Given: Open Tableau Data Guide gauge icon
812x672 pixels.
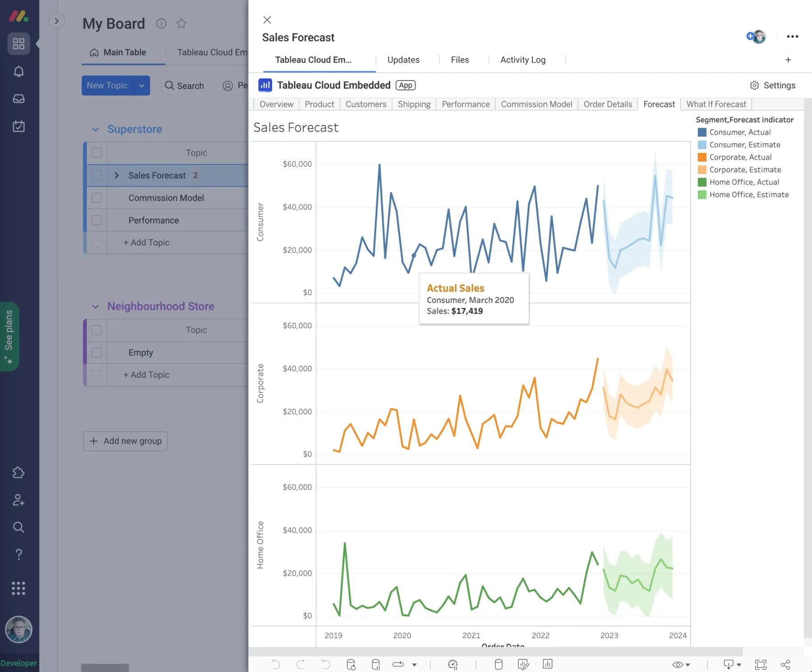Looking at the screenshot, I should point(453,664).
